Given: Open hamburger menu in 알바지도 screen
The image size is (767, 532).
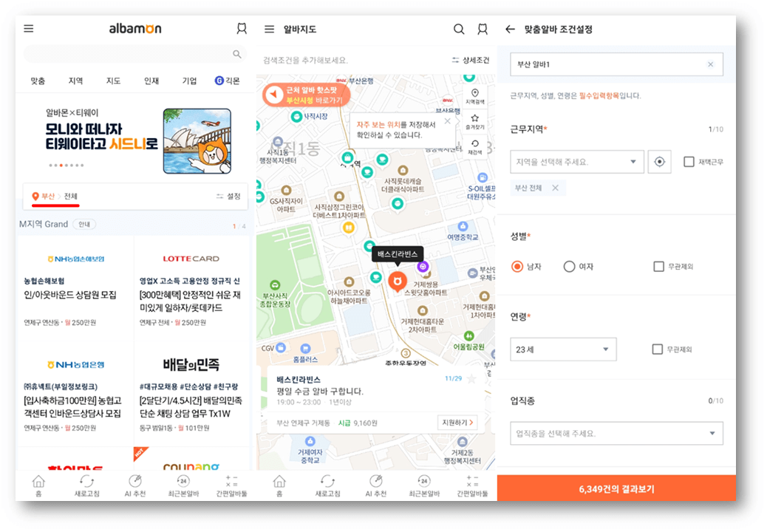Looking at the screenshot, I should [x=269, y=30].
